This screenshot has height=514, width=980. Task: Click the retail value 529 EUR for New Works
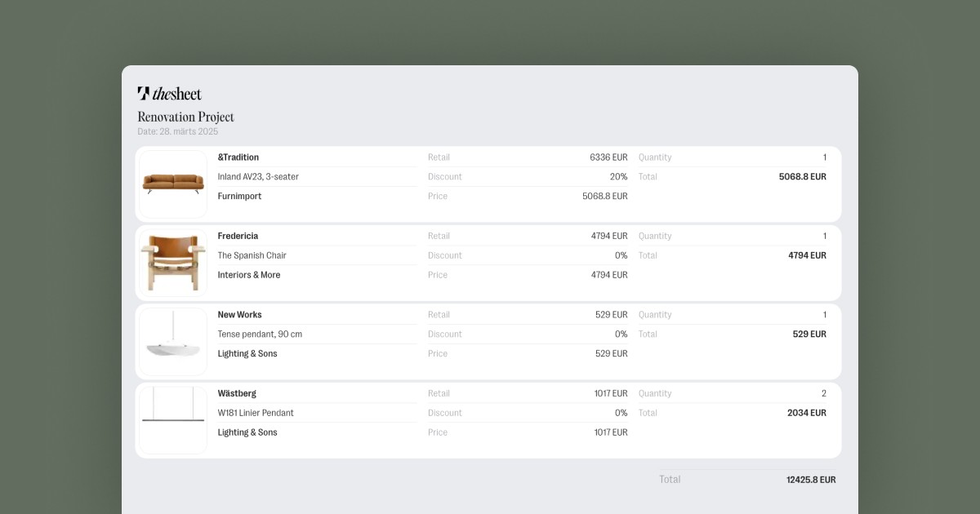[x=612, y=315]
